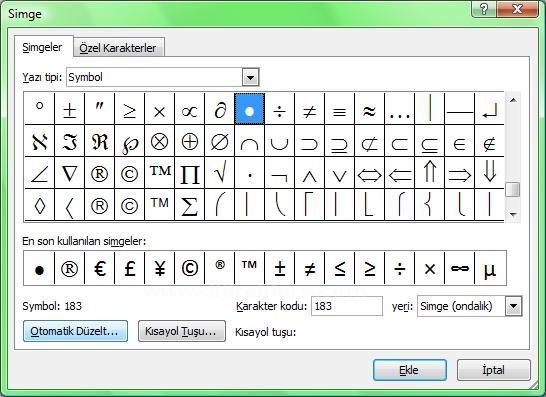The width and height of the screenshot is (546, 397).
Task: Open the Yazı tipi font dropdown arrow
Action: 250,77
